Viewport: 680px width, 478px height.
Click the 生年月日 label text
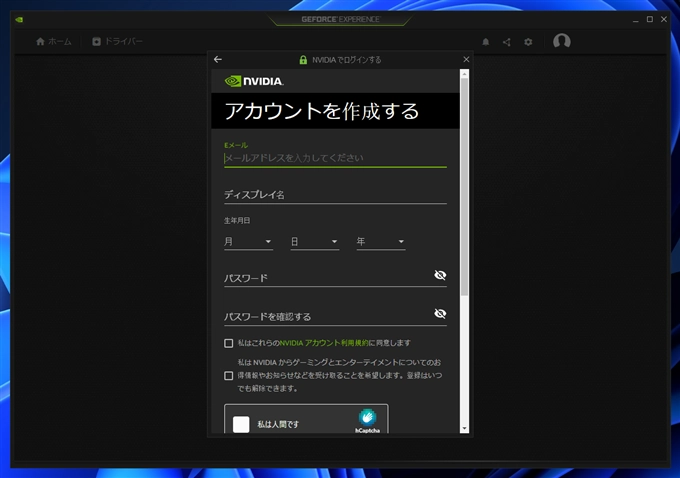[x=237, y=221]
